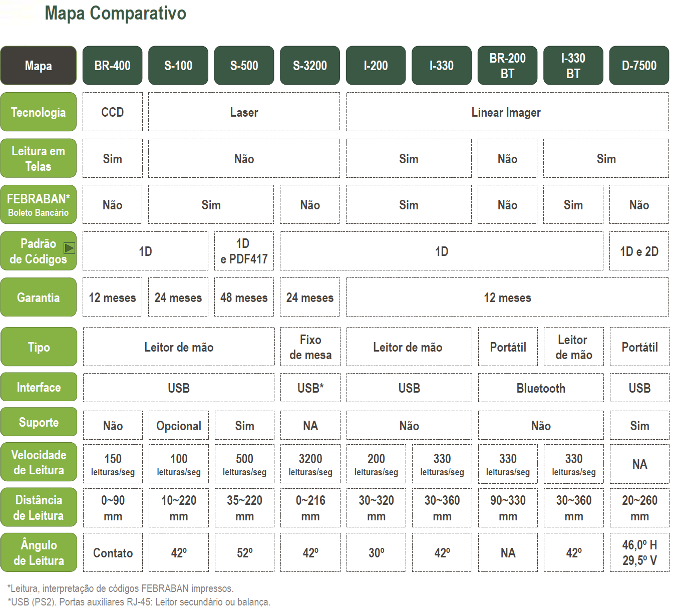Click the Tipo row label

point(39,347)
